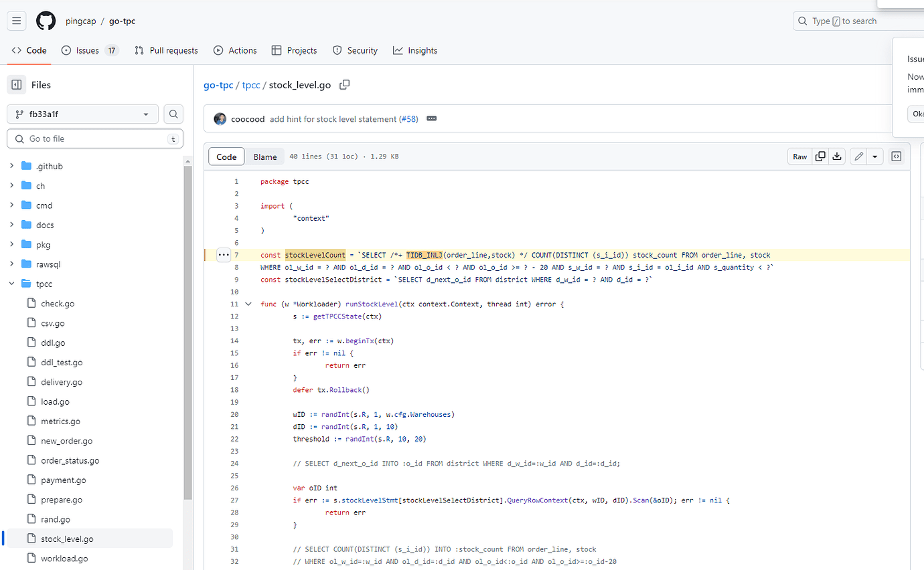Open order_status.go in the file tree
The image size is (924, 570).
pyautogui.click(x=70, y=460)
